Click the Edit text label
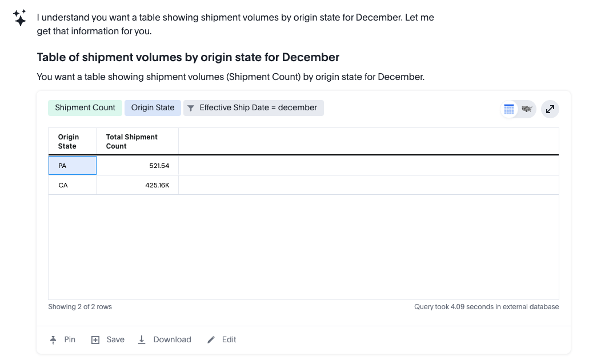The height and width of the screenshot is (364, 609). [229, 340]
